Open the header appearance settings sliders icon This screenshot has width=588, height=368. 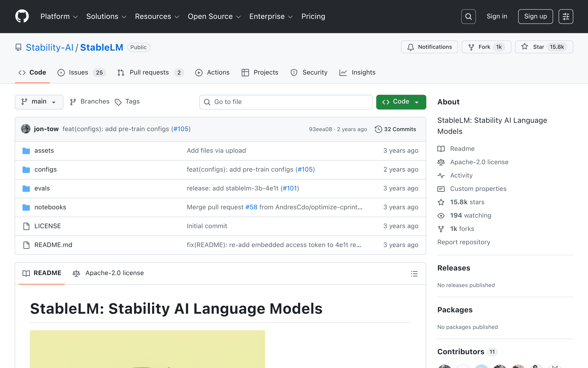click(566, 17)
